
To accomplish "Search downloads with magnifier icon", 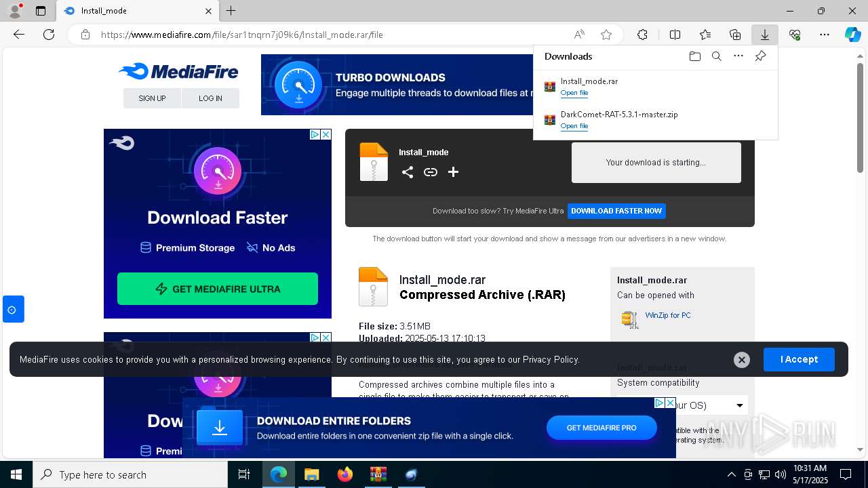I will point(716,56).
